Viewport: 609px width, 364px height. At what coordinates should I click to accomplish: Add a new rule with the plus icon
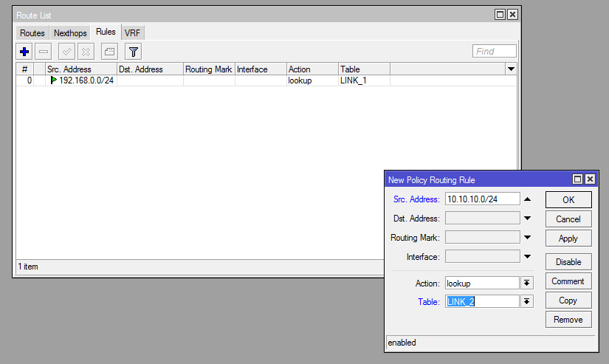pyautogui.click(x=24, y=52)
